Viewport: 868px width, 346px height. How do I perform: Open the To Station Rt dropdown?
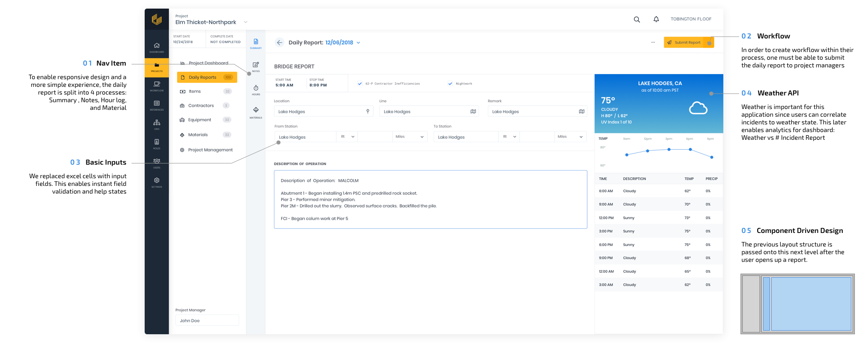click(x=509, y=137)
